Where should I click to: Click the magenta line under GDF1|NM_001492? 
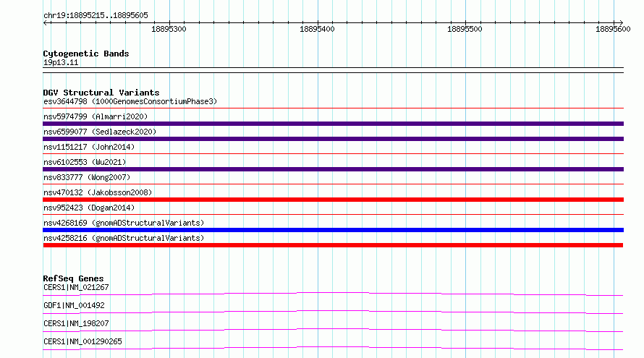click(x=333, y=312)
